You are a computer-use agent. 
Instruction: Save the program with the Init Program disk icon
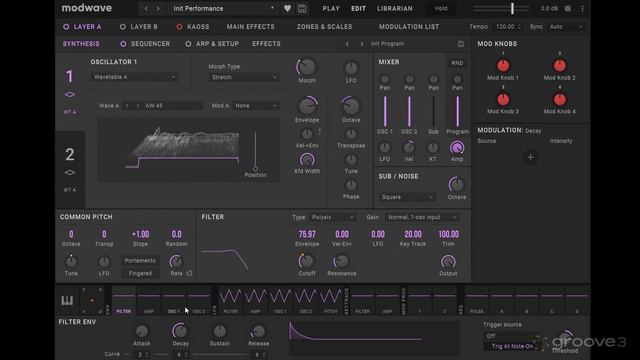click(461, 44)
